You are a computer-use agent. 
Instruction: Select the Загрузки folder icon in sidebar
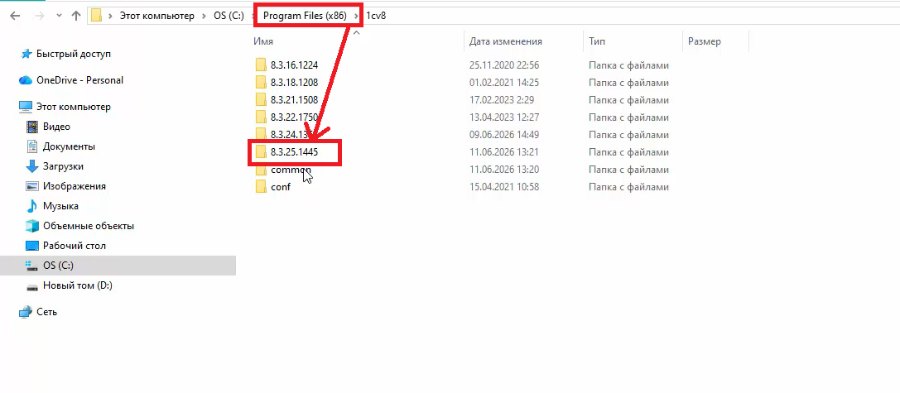pos(32,166)
